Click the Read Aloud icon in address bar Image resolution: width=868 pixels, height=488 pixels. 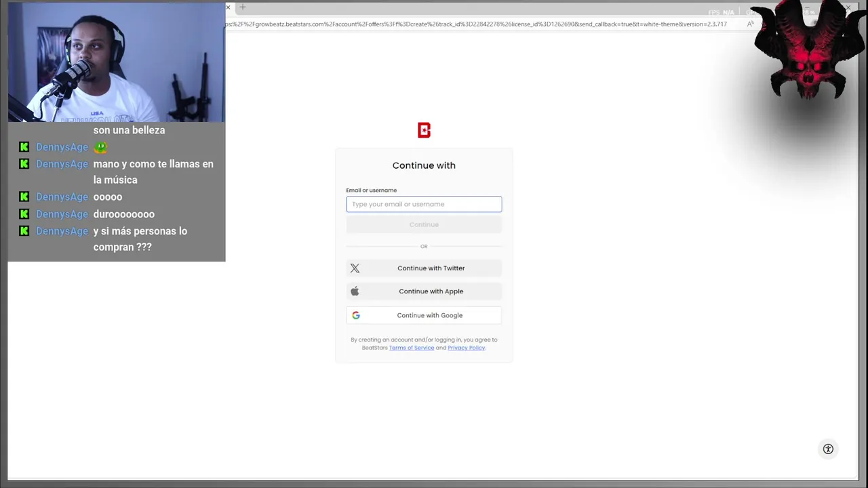750,24
